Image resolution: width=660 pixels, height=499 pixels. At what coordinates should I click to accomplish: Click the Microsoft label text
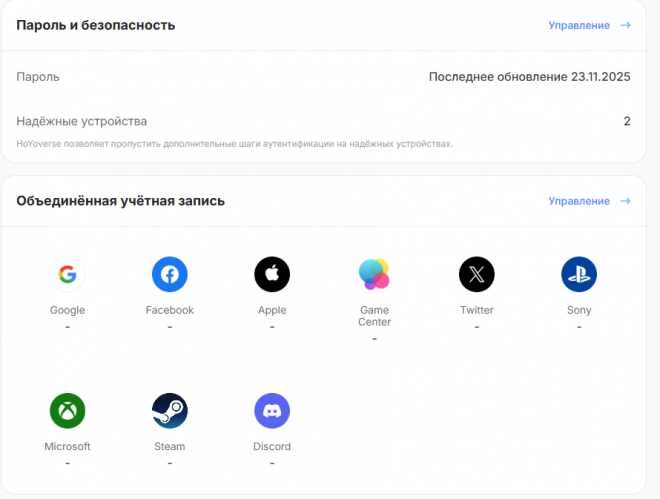[67, 446]
